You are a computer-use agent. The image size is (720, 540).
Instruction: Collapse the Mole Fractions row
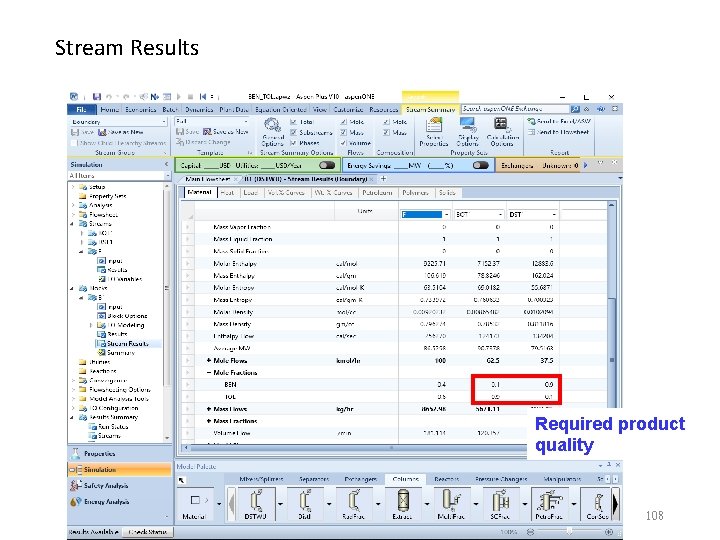tap(208, 372)
